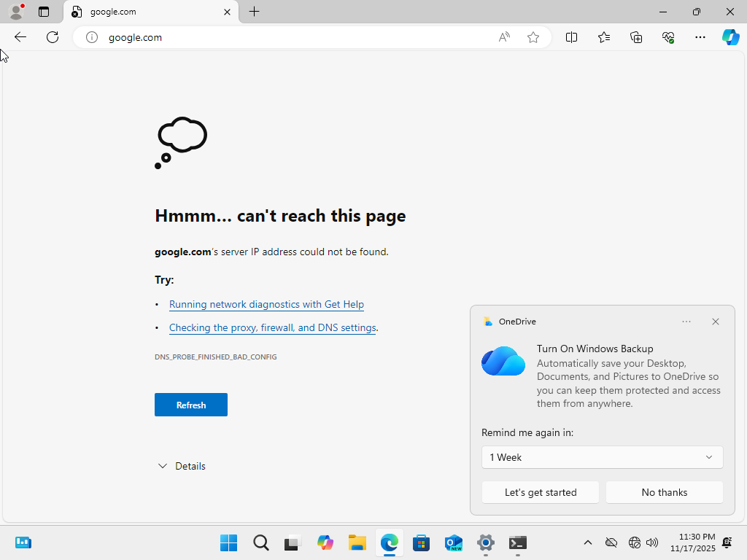Click No thanks in OneDrive prompt

(664, 492)
